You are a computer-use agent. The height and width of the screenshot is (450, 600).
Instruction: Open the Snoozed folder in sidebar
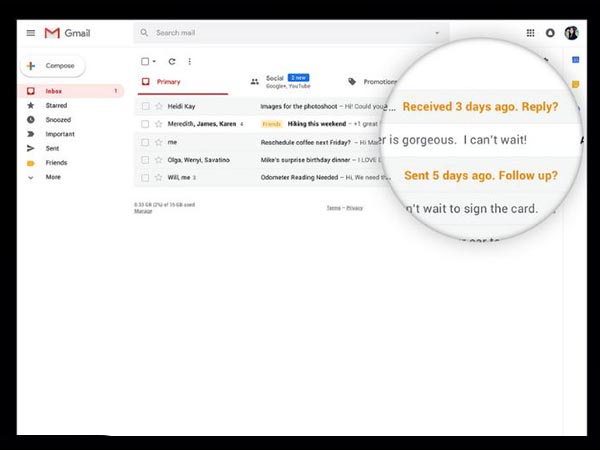[56, 119]
